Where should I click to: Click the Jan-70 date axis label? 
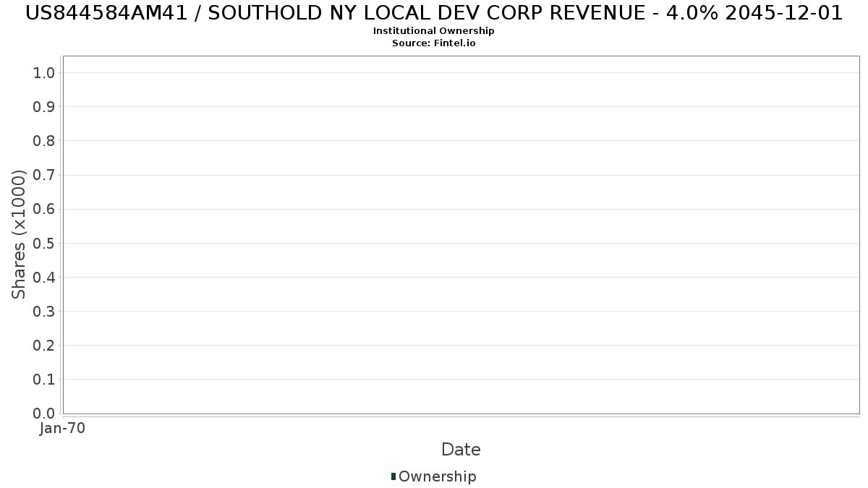tap(62, 429)
